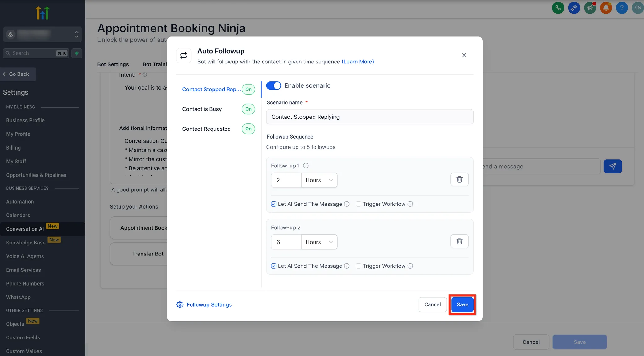Click the blue send message arrow

point(613,166)
